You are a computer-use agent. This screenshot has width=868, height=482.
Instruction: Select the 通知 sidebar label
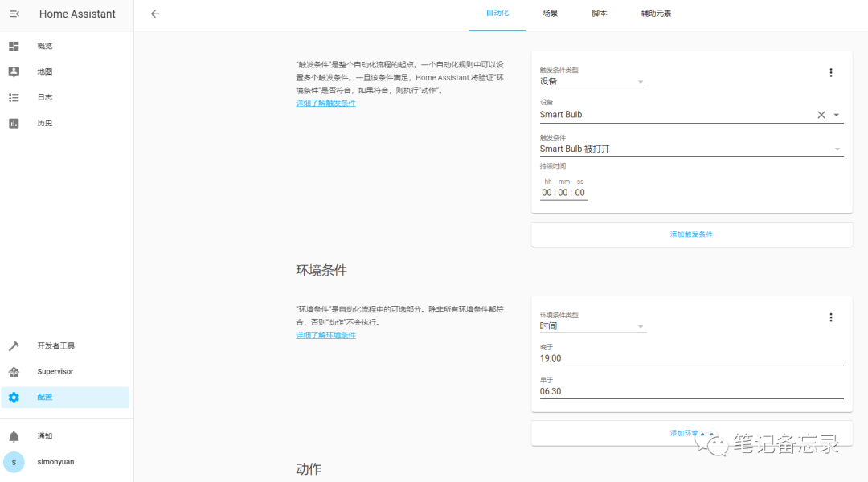(45, 436)
